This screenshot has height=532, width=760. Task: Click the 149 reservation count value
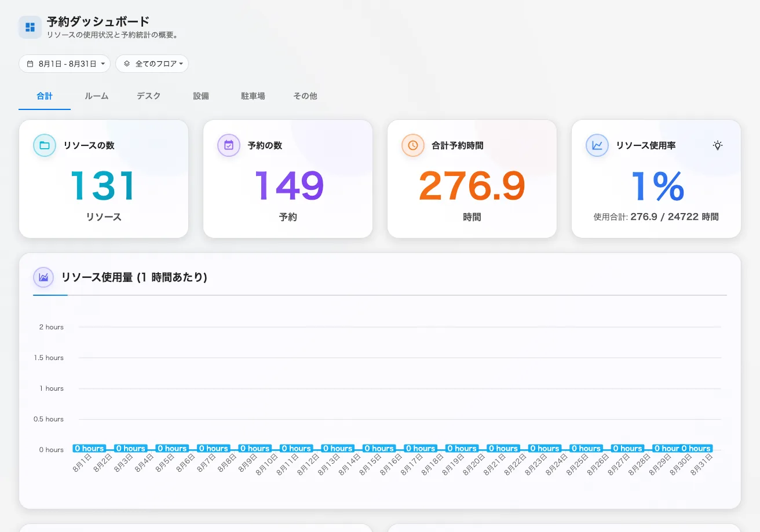click(288, 186)
